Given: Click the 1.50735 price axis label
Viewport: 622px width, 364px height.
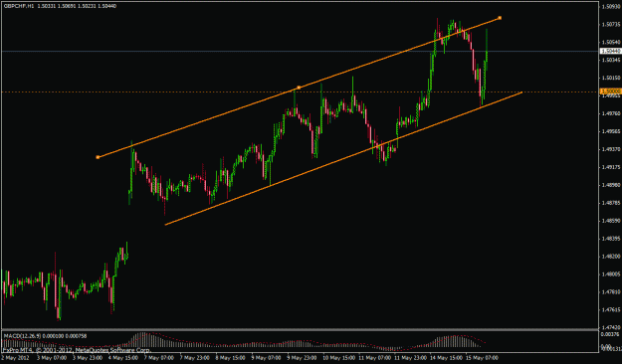Looking at the screenshot, I should coord(611,24).
